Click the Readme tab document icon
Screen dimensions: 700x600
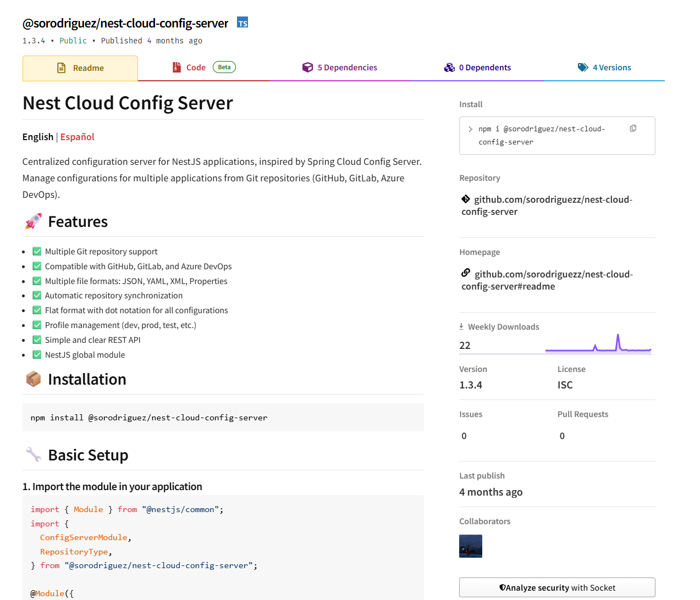point(62,68)
